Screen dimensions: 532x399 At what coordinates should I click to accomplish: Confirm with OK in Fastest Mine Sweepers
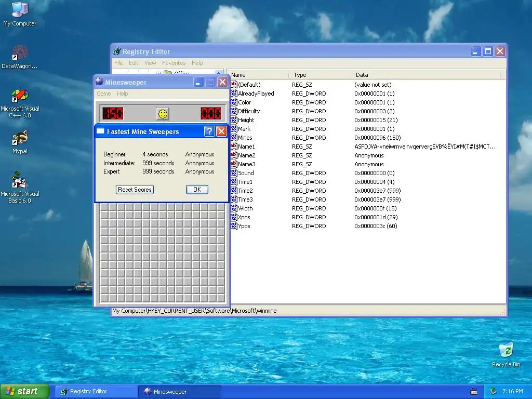197,189
